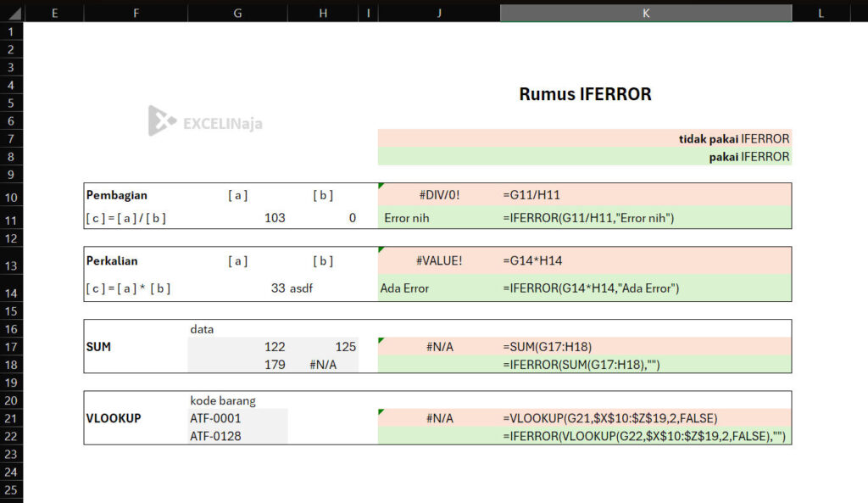The image size is (868, 503).
Task: Select column header K
Action: click(x=646, y=13)
